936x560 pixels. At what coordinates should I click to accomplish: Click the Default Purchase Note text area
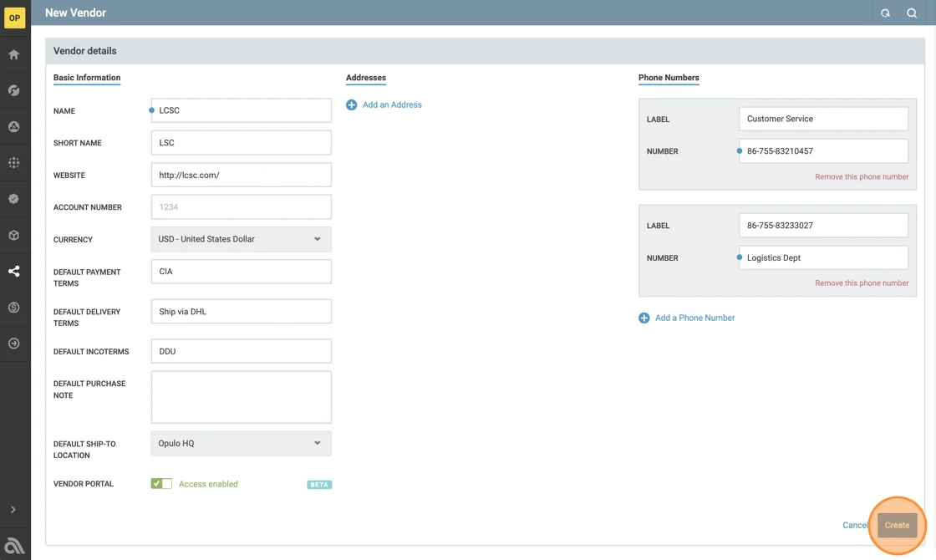click(241, 397)
